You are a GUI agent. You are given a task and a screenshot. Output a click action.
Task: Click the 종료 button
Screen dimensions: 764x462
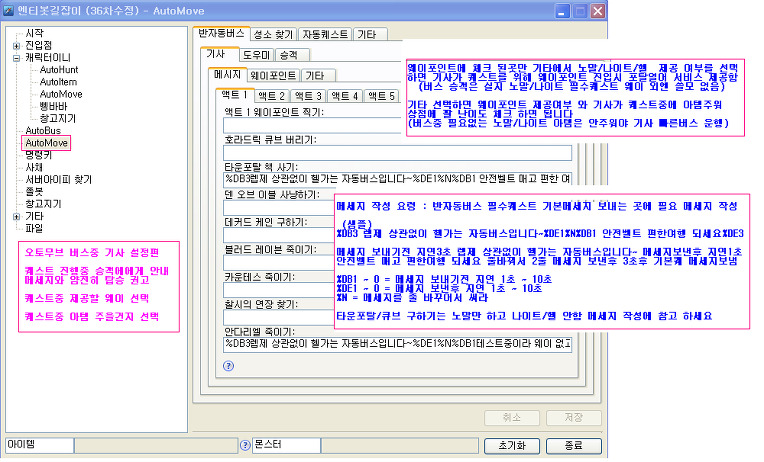coord(573,445)
